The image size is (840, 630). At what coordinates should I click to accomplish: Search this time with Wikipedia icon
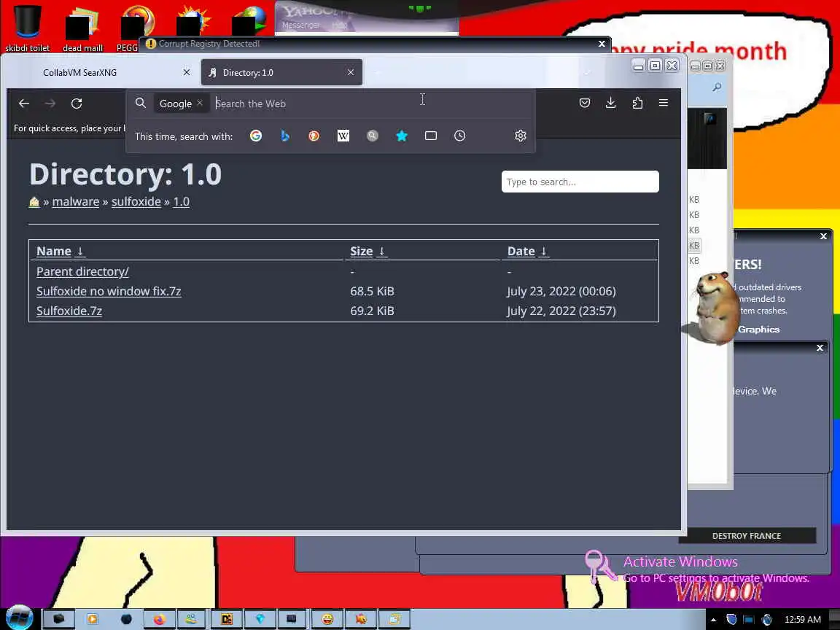pyautogui.click(x=343, y=136)
